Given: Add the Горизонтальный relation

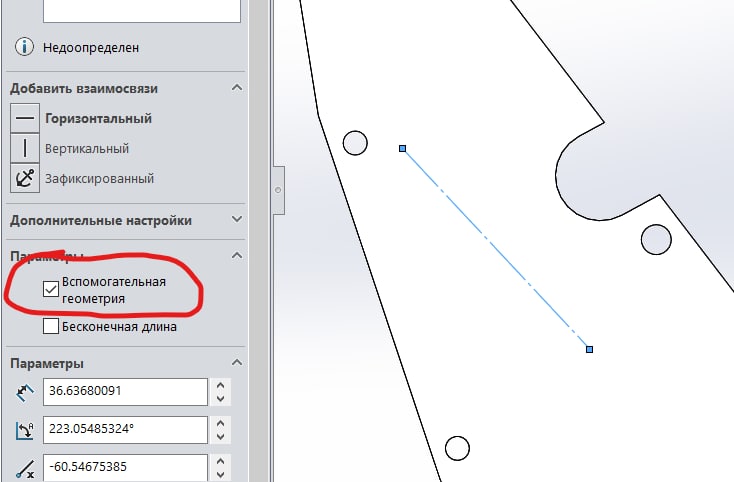Looking at the screenshot, I should (98, 118).
